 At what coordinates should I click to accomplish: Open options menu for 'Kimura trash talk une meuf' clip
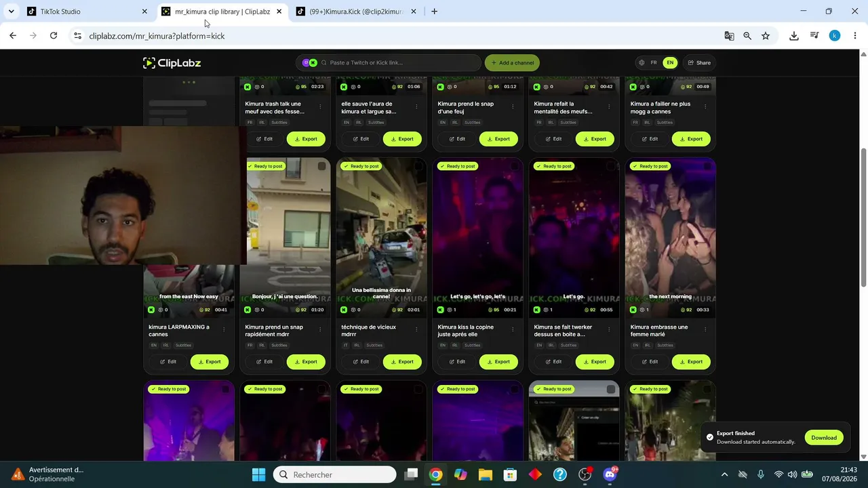click(x=320, y=106)
